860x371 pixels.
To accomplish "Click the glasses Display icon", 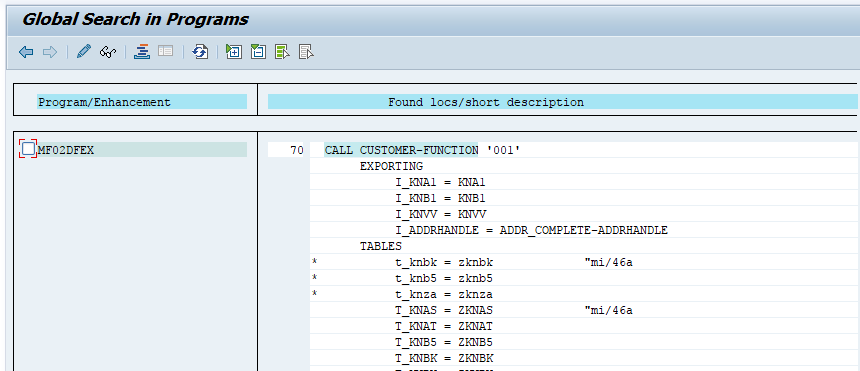I will (108, 52).
